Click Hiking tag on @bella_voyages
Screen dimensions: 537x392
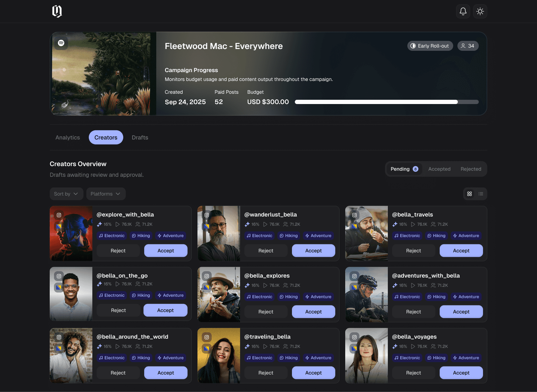click(x=436, y=358)
